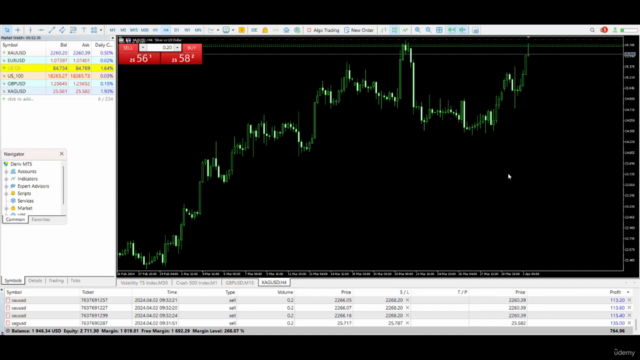Image resolution: width=640 pixels, height=360 pixels.
Task: Select the text label tool
Action: tap(84, 30)
